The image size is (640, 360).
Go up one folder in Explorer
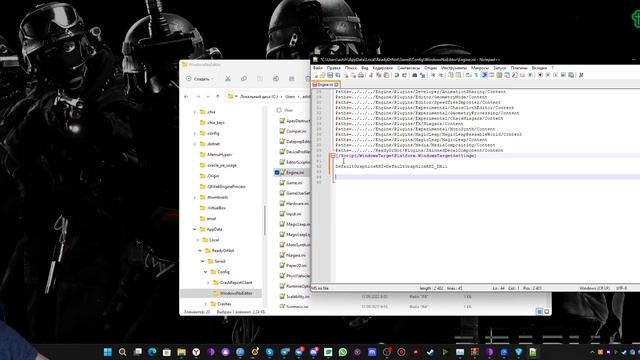click(218, 97)
